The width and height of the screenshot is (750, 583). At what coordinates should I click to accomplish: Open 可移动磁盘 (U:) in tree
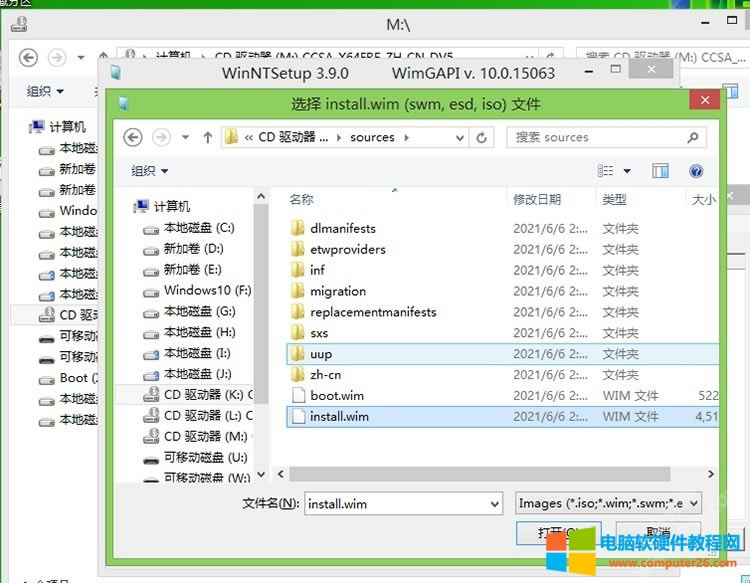click(x=195, y=458)
